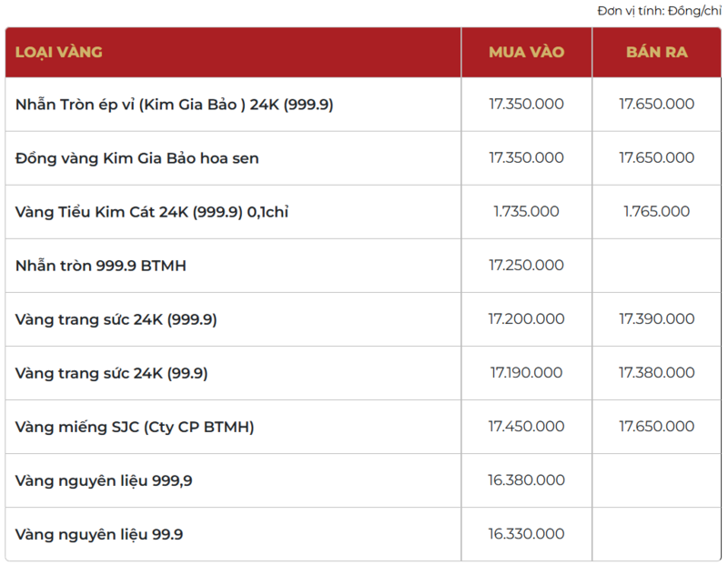Click the 1.765.000 sell price
The height and width of the screenshot is (565, 728).
pyautogui.click(x=656, y=211)
